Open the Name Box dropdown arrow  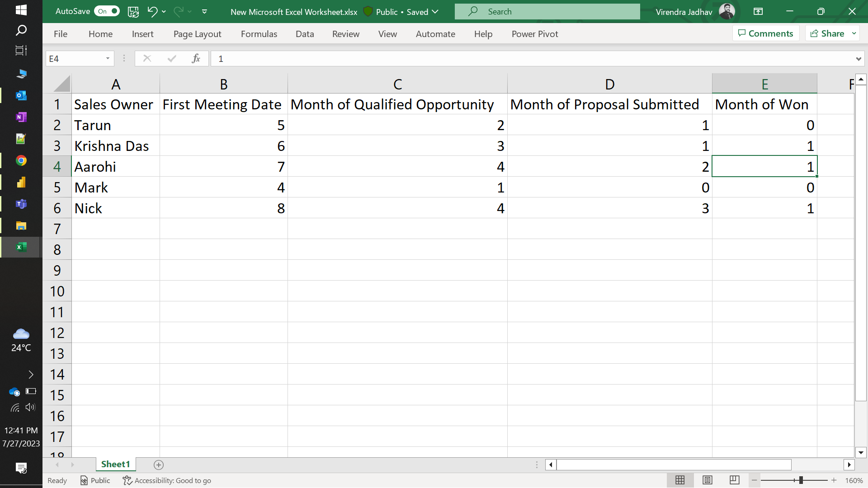tap(108, 58)
